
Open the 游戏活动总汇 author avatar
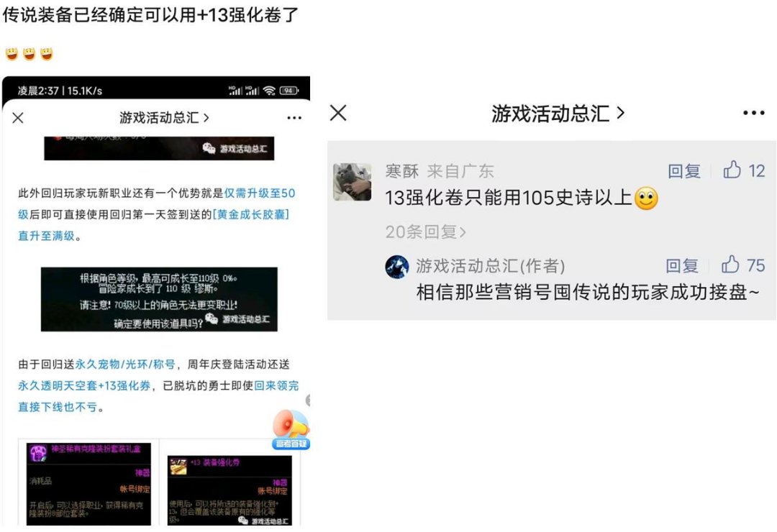coord(397,267)
